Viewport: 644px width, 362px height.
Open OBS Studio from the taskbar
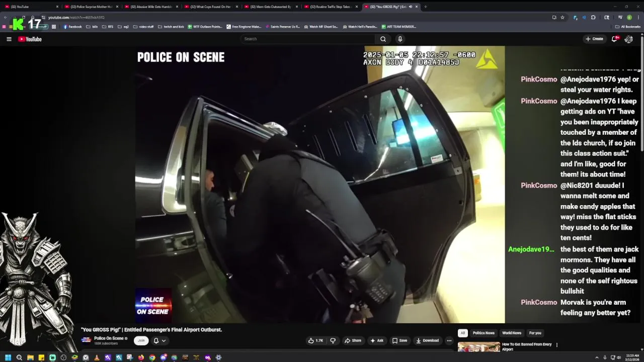tap(63, 357)
